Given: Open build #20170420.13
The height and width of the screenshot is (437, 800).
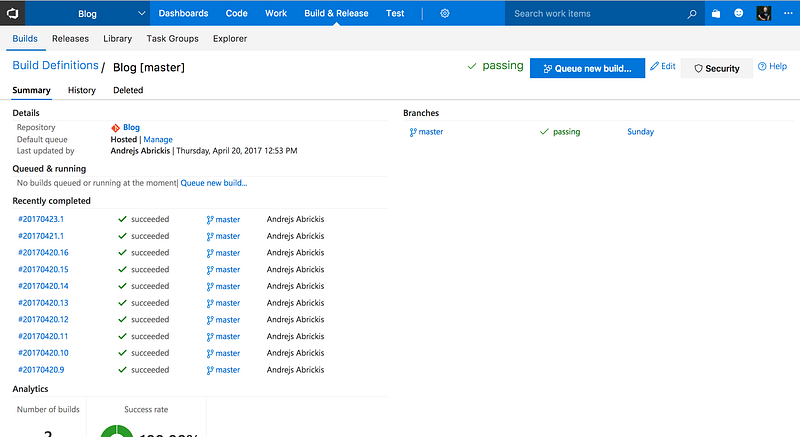Looking at the screenshot, I should point(43,303).
